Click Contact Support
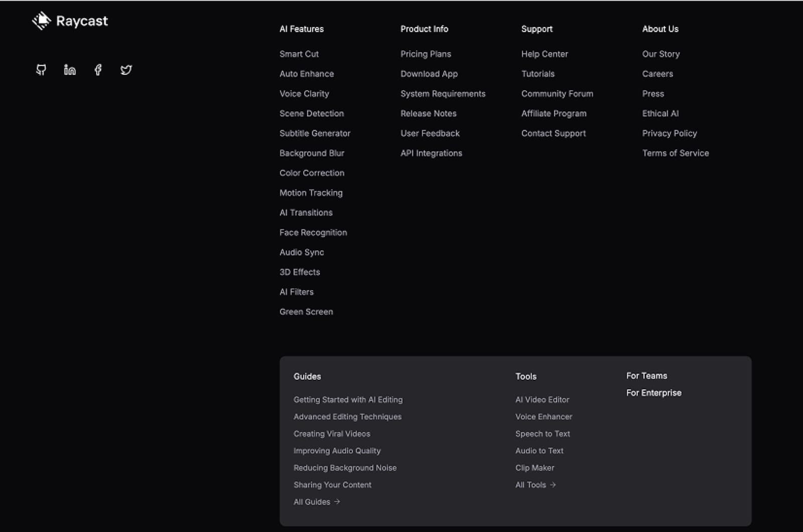Image resolution: width=803 pixels, height=532 pixels. tap(554, 133)
